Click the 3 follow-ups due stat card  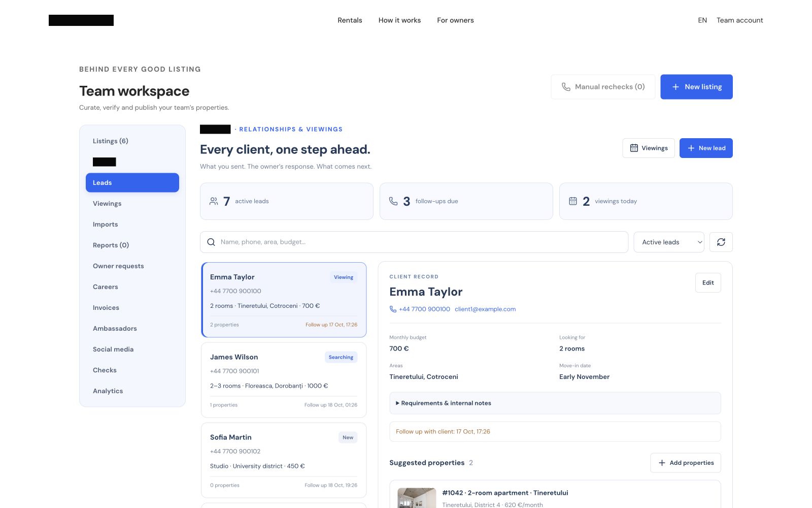[466, 201]
